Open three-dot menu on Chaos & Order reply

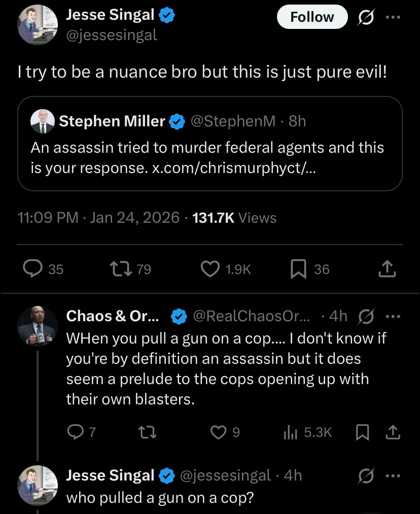pos(393,316)
